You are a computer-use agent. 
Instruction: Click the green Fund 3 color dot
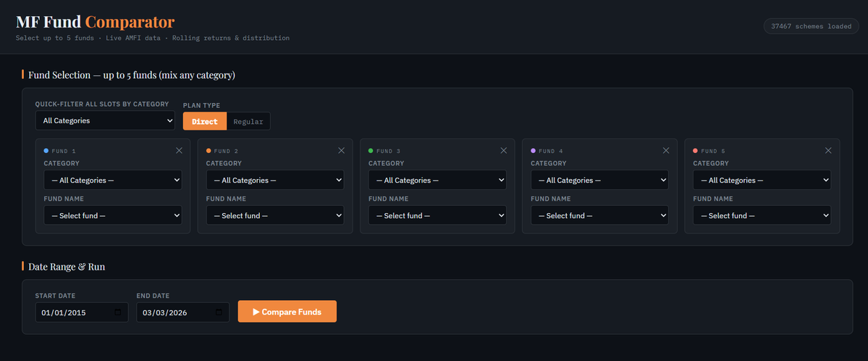pos(371,150)
